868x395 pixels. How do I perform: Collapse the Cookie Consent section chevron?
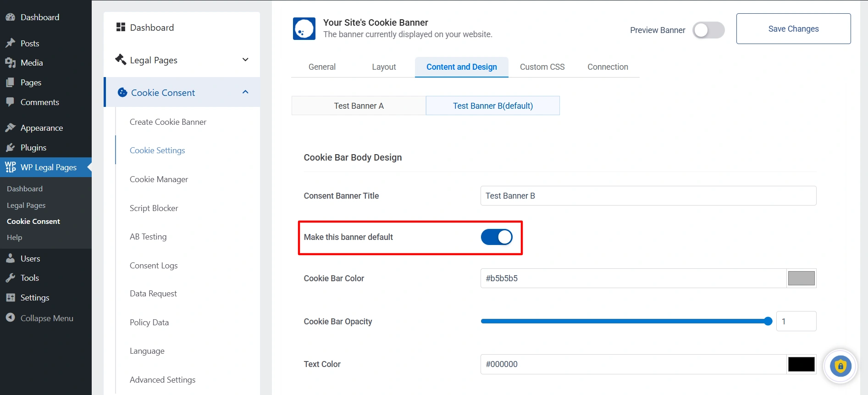[245, 92]
